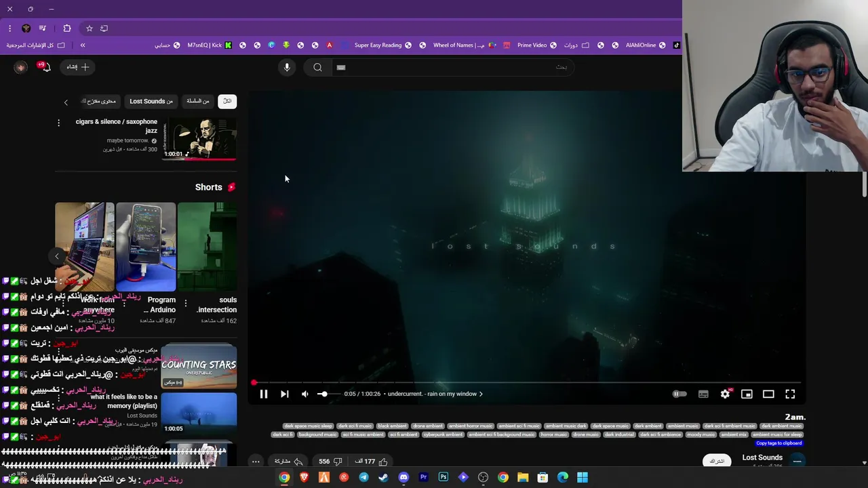Open the browser extensions puzzle icon

point(67,28)
